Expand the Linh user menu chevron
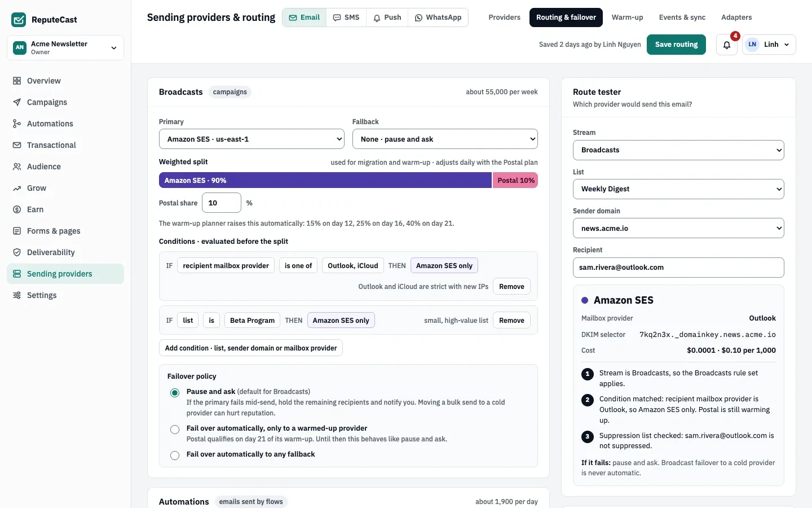Screen dimensions: 812x508 click(x=787, y=45)
